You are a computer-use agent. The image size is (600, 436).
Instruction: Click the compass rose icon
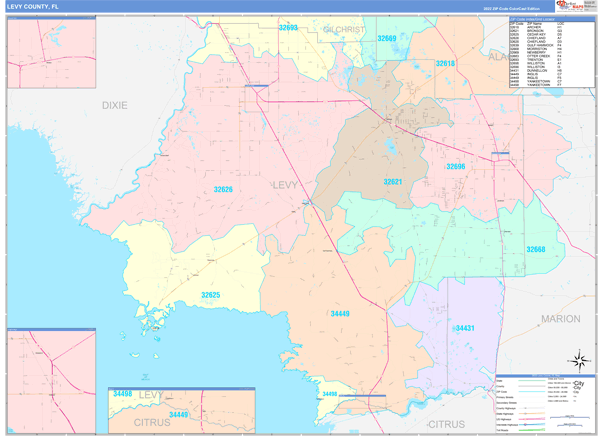[577, 359]
